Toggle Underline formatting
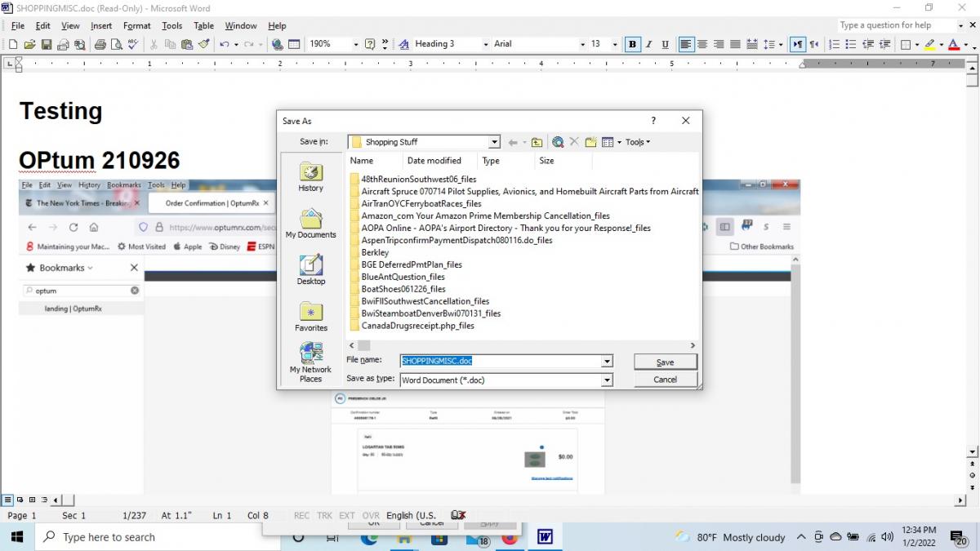980x551 pixels. point(666,44)
